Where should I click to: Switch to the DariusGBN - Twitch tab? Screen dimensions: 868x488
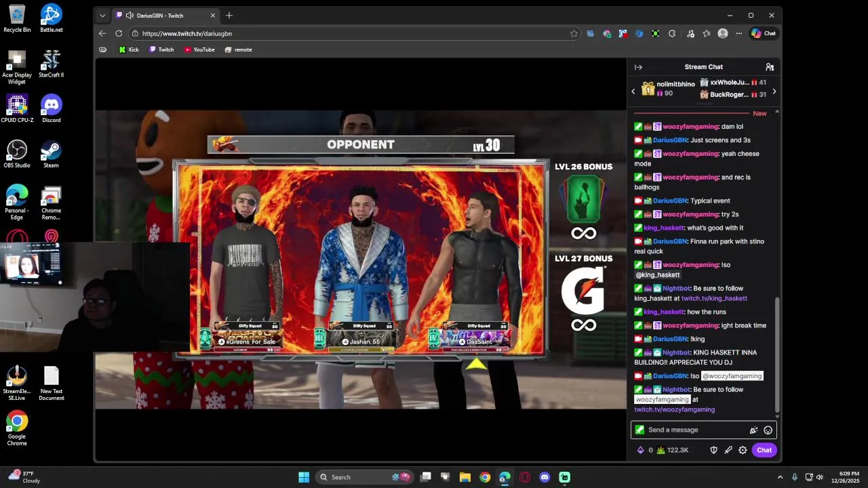pos(166,16)
